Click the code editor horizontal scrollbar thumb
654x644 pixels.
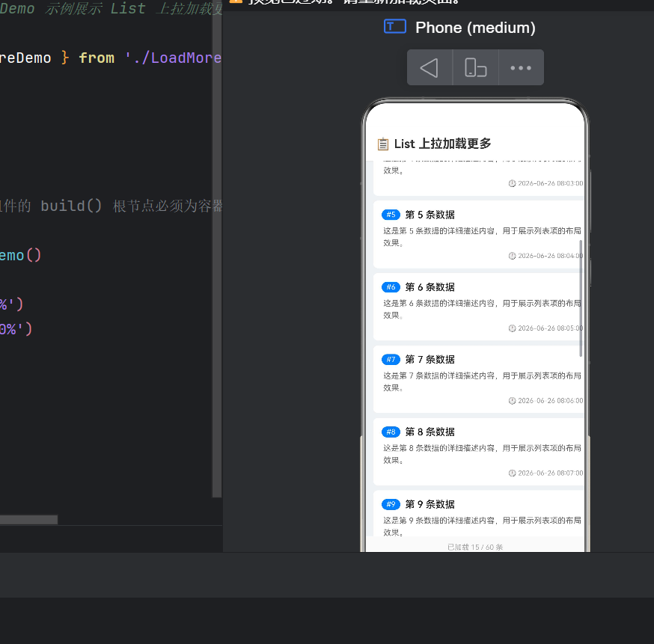[x=28, y=520]
